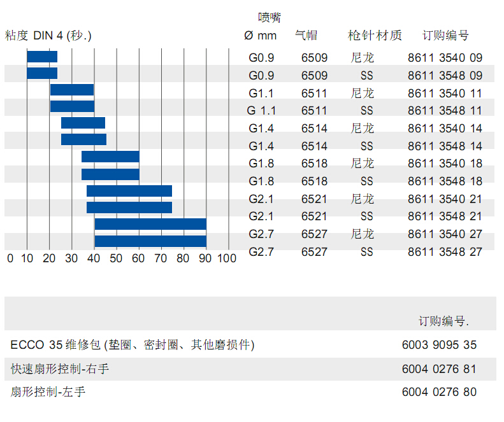Click G2.7 in the 8611 3540 27 row
This screenshot has width=504, height=422.
coord(261,234)
